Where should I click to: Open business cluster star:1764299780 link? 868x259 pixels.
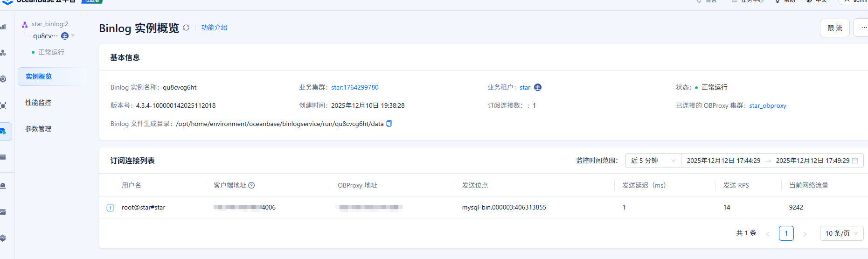pos(354,87)
